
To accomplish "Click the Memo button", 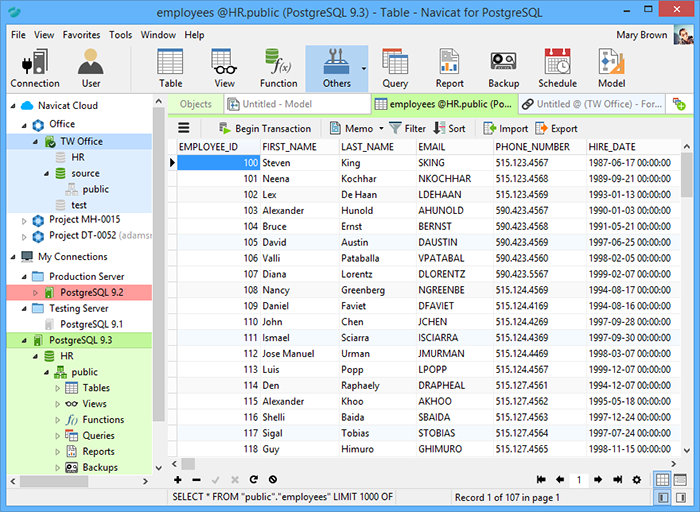I will [351, 129].
